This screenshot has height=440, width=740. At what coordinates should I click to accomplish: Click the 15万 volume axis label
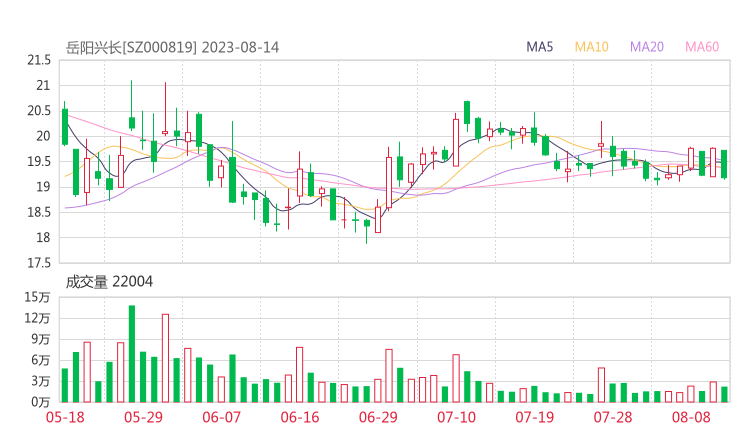tap(37, 297)
